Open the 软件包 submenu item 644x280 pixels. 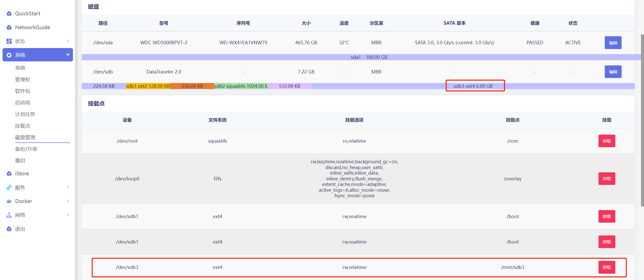click(x=23, y=91)
